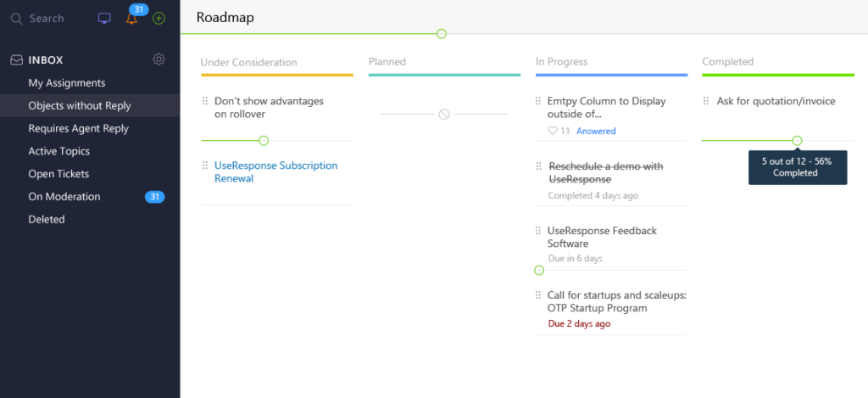This screenshot has width=868, height=398.
Task: Open the monitor display icon
Action: 104,19
